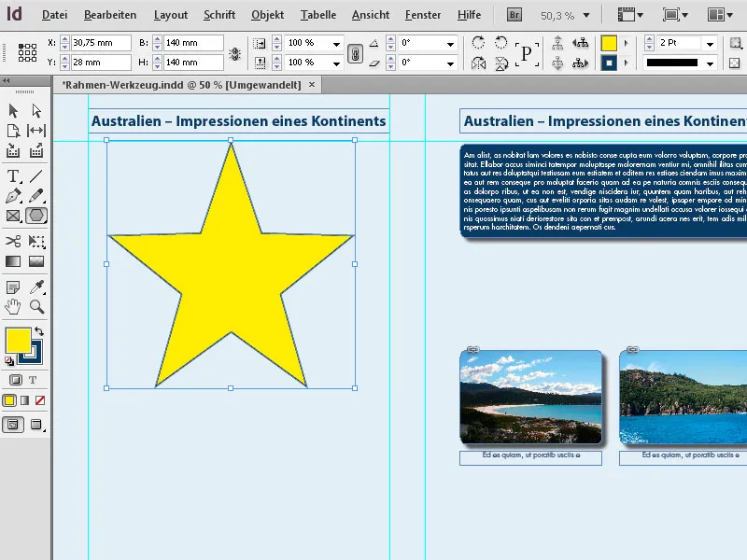Toggle constrain proportions for scaling chain
This screenshot has height=560, width=747.
(355, 53)
